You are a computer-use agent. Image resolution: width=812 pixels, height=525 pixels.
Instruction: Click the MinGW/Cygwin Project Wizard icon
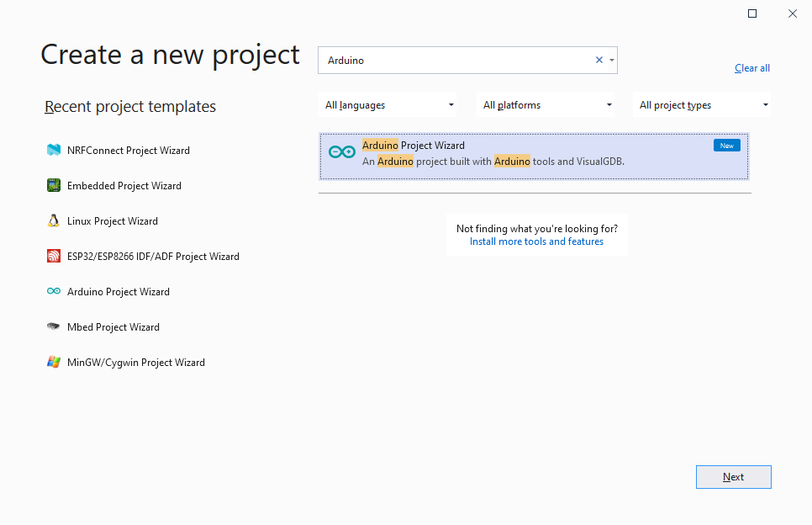tap(54, 363)
